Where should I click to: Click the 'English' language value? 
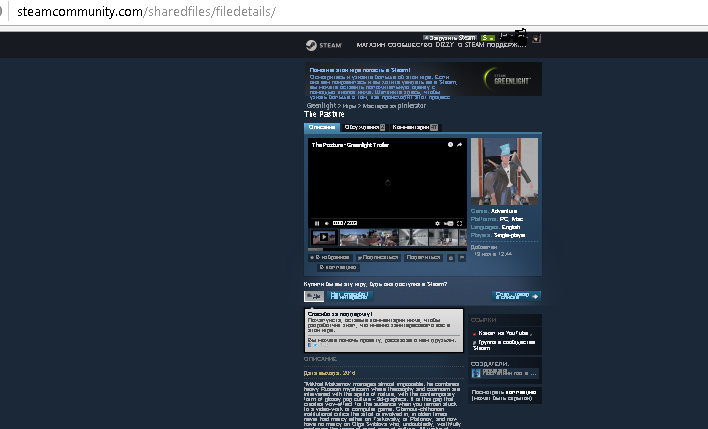coord(511,228)
